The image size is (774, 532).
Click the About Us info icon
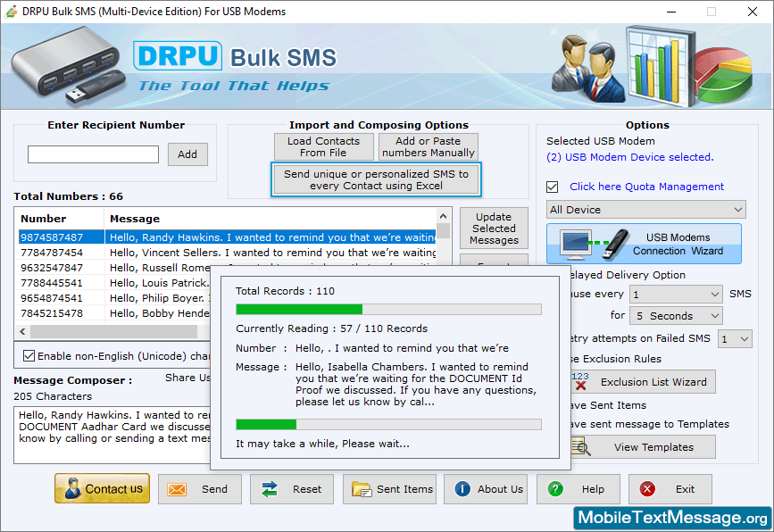point(462,489)
